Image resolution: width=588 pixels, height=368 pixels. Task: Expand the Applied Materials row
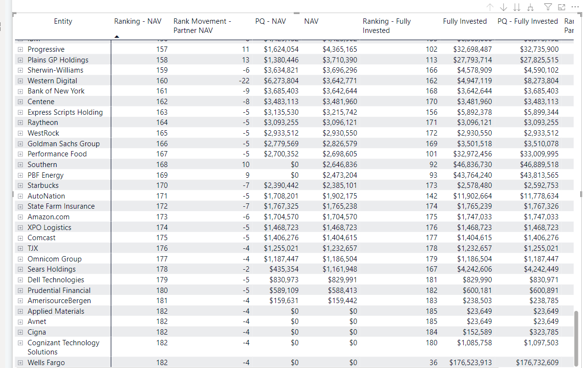20,311
